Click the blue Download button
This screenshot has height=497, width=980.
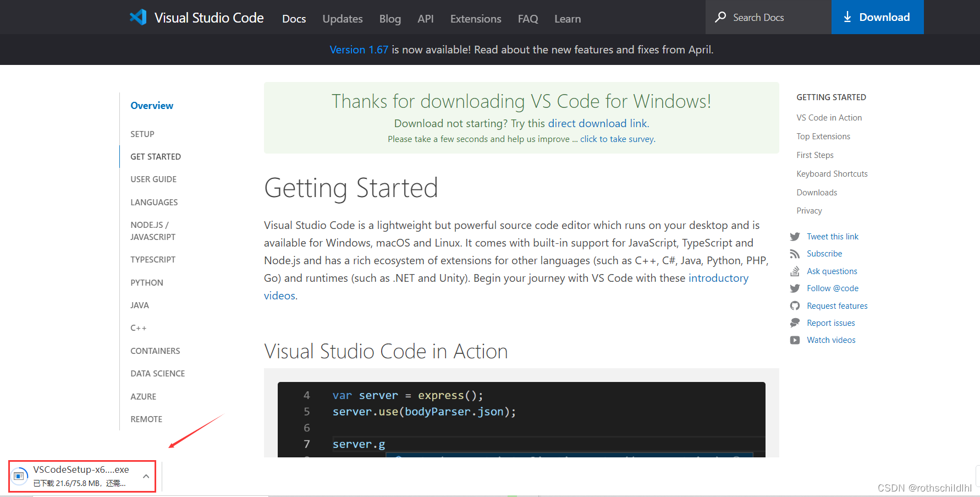point(877,17)
